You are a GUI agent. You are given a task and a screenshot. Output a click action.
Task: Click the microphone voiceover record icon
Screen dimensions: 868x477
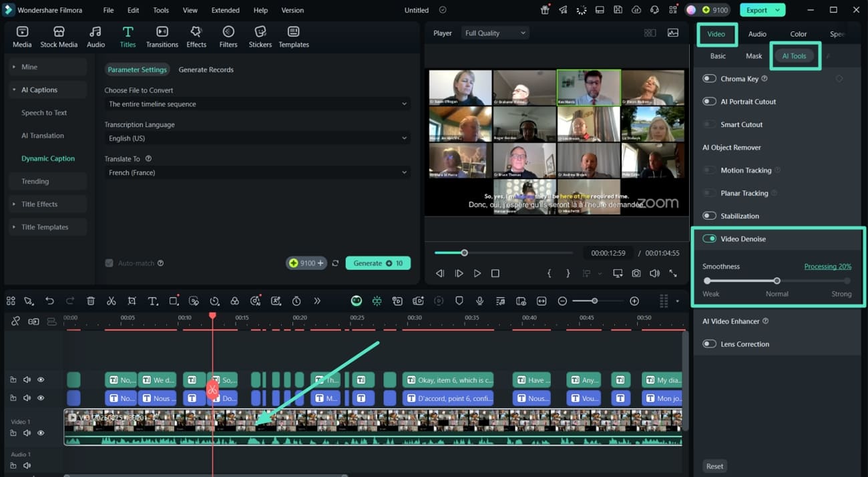coord(479,301)
